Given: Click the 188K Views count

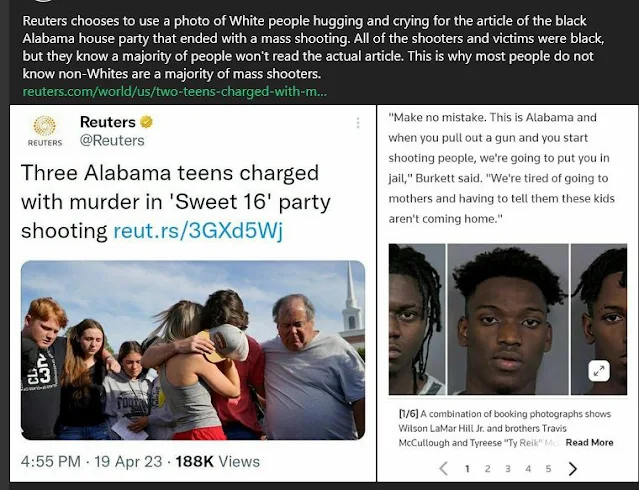Looking at the screenshot, I should click(x=218, y=461).
